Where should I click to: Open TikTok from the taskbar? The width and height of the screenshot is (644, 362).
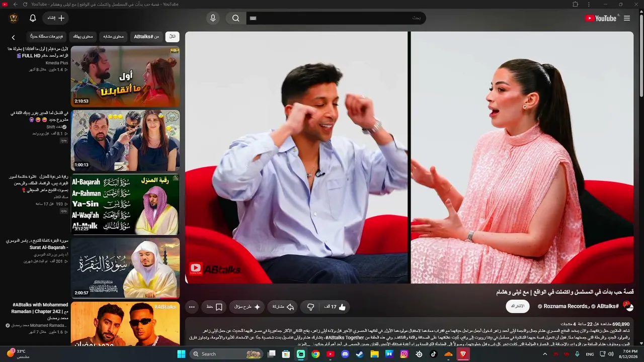[433, 354]
